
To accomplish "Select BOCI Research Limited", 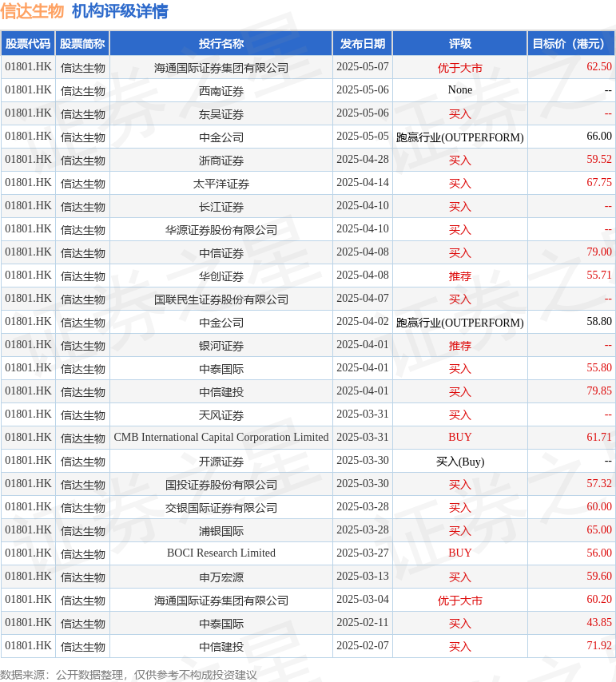I will tap(221, 553).
